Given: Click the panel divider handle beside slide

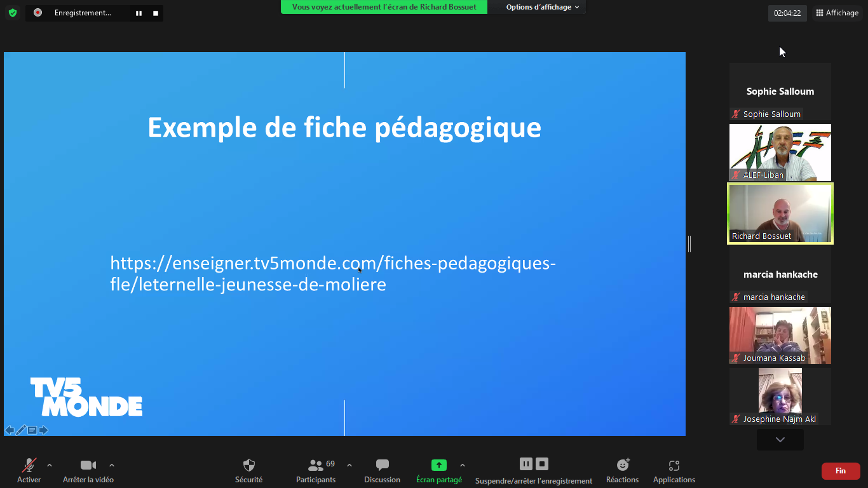Looking at the screenshot, I should coord(689,244).
